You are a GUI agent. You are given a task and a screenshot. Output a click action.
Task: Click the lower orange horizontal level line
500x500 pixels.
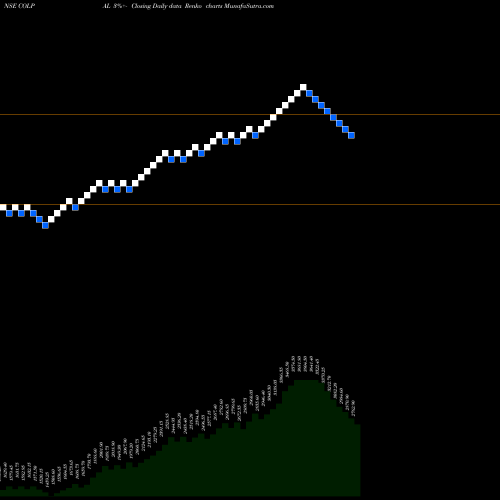click(x=250, y=204)
